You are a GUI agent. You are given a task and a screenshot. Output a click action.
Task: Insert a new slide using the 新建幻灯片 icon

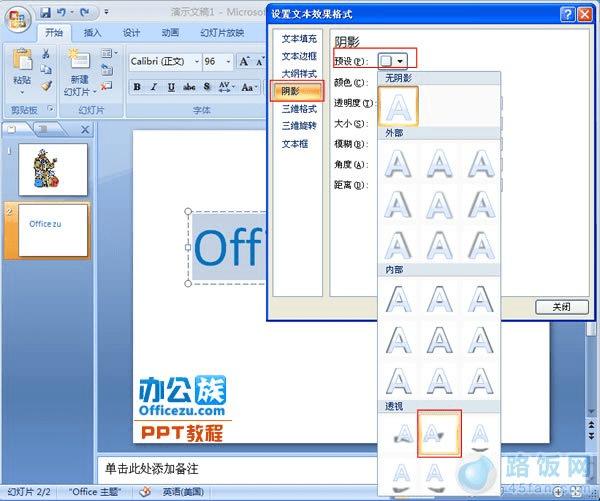[x=79, y=59]
